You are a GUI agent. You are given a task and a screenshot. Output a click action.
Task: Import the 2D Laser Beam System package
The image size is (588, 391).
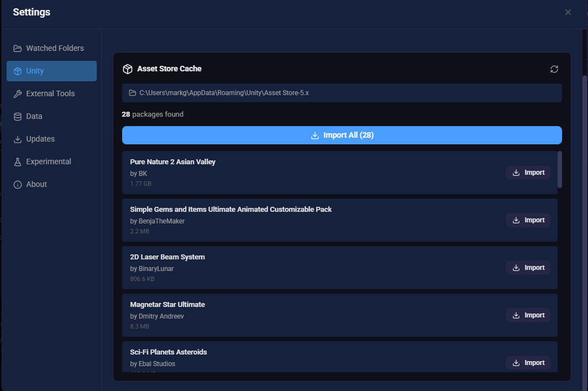pyautogui.click(x=528, y=267)
